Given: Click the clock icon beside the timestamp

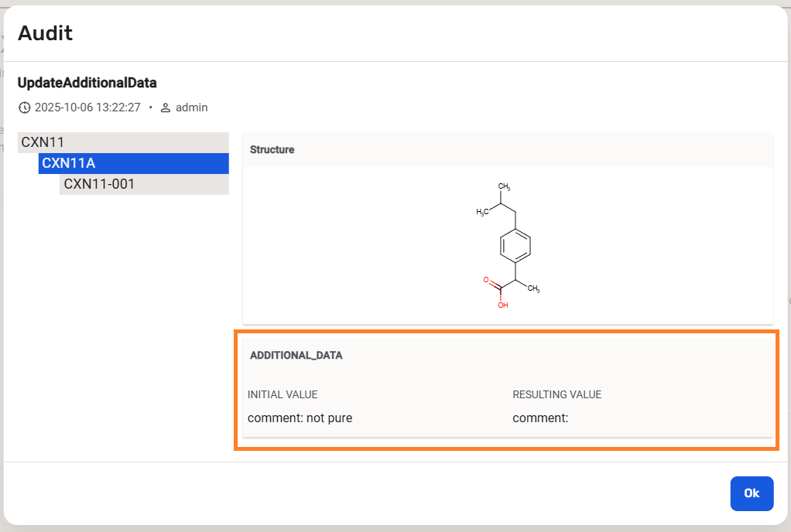Looking at the screenshot, I should [25, 108].
